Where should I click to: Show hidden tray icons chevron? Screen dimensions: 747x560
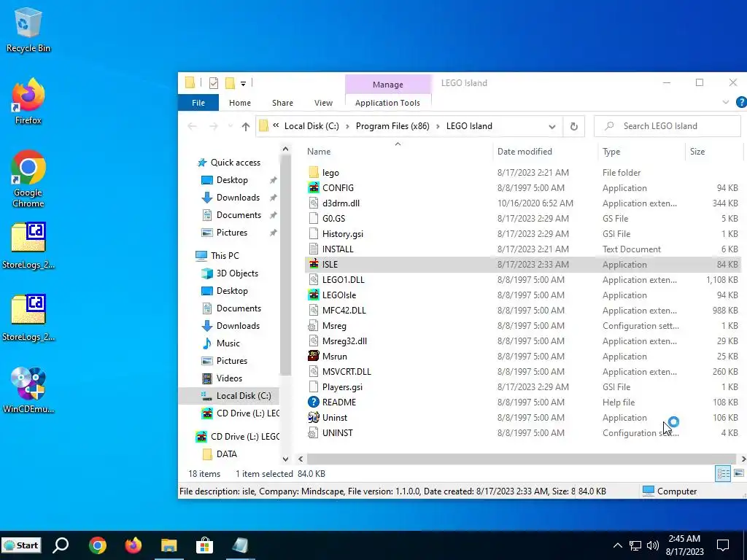click(x=617, y=545)
